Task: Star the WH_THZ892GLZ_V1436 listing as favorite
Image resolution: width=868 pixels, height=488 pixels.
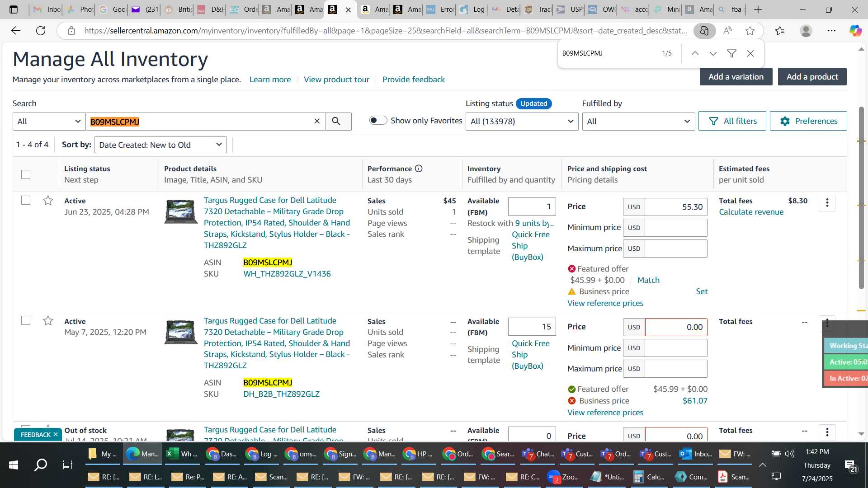Action: pyautogui.click(x=48, y=201)
